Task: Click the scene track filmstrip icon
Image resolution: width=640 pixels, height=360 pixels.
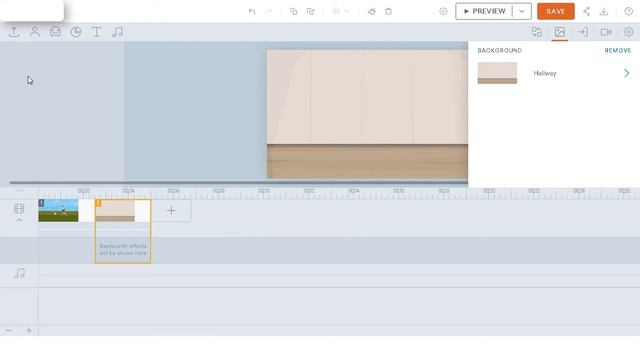Action: [19, 209]
